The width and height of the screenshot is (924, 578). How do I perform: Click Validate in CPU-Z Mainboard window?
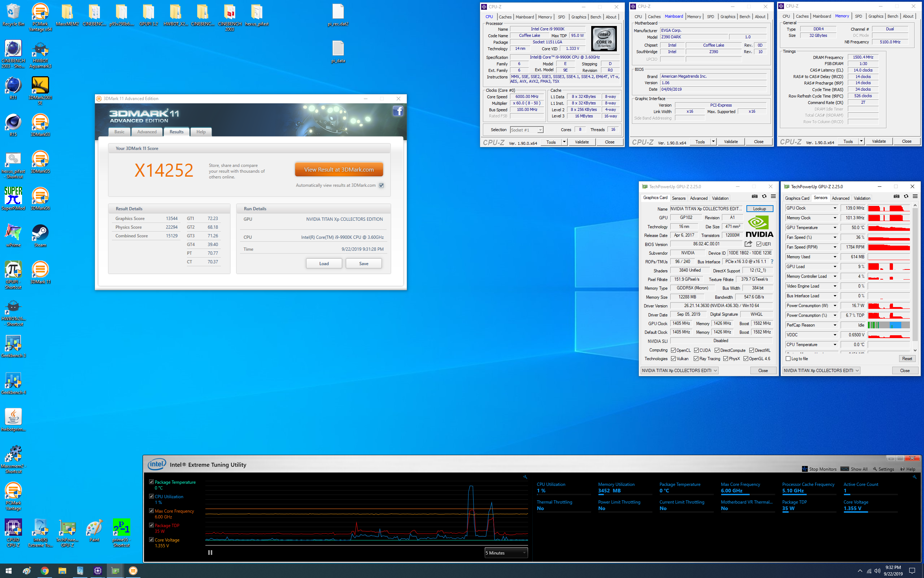coord(731,142)
